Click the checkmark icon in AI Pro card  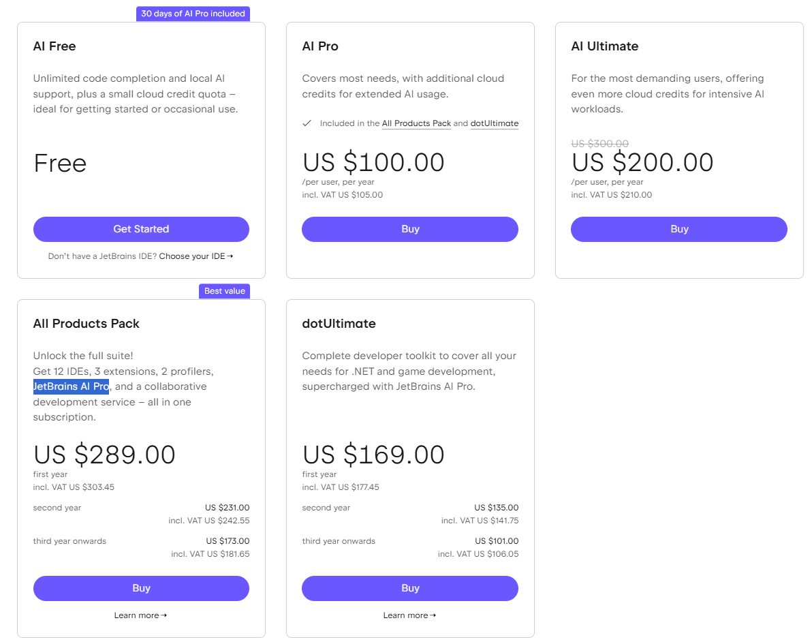[x=307, y=123]
